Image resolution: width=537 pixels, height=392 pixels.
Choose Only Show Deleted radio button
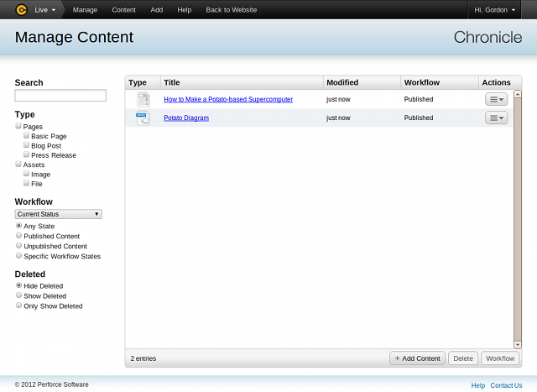click(x=19, y=306)
